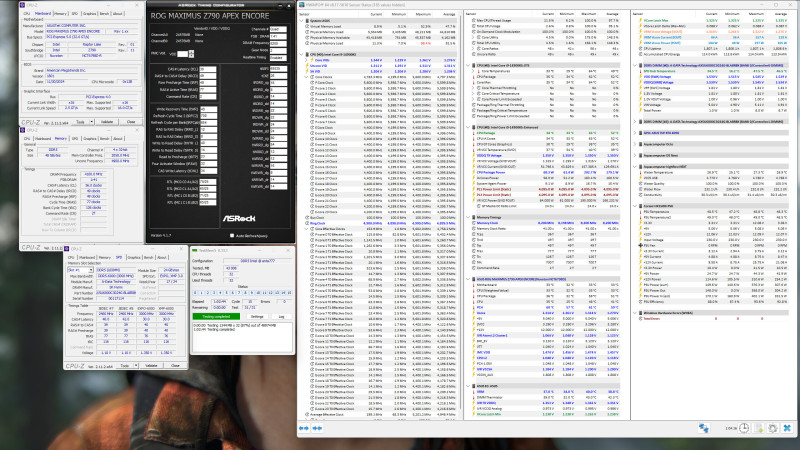Select the Total Errors row under WHEA
Image resolution: width=800 pixels, height=450 pixels.
(712, 318)
